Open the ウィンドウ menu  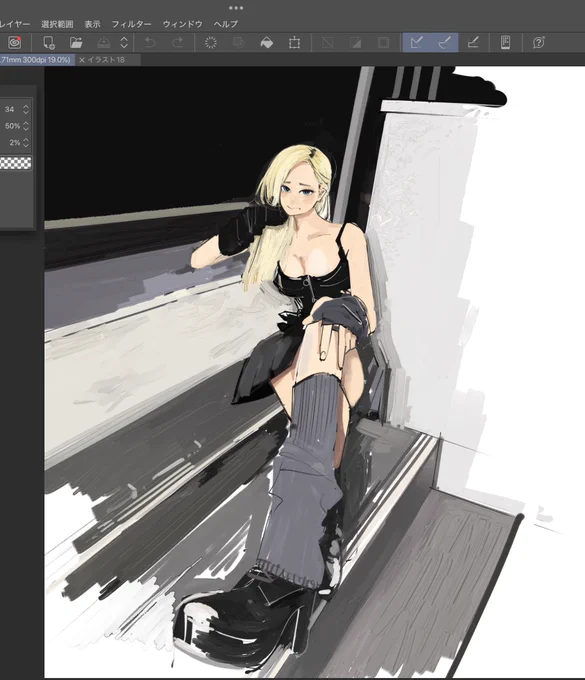183,24
